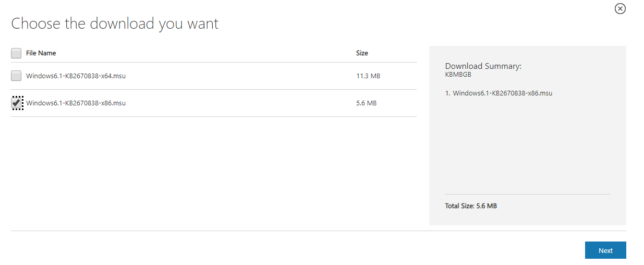Toggle the select-all checkbox beside File Name

[x=16, y=53]
